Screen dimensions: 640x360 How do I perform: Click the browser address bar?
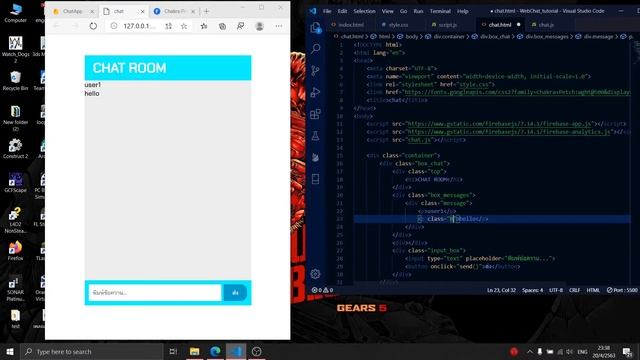click(x=139, y=26)
